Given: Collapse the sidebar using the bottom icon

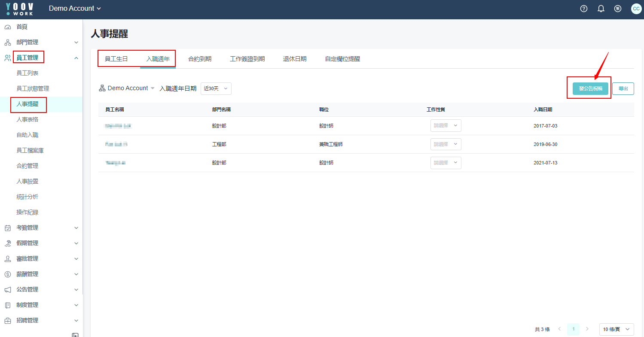Looking at the screenshot, I should 75,334.
